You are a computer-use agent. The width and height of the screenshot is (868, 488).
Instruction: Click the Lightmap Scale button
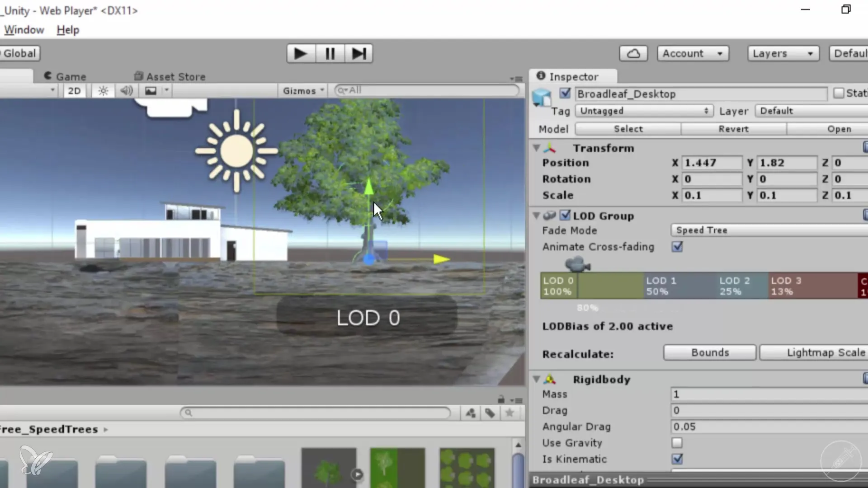pos(814,352)
